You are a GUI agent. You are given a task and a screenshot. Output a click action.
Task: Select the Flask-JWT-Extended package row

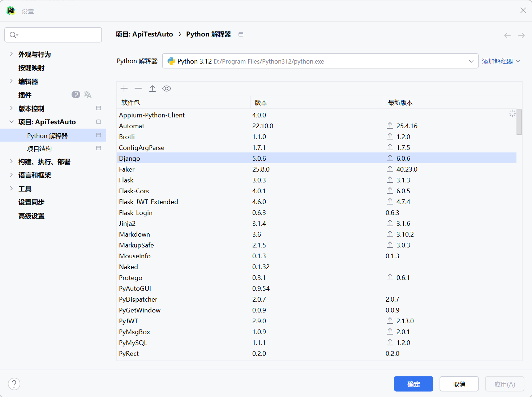317,202
